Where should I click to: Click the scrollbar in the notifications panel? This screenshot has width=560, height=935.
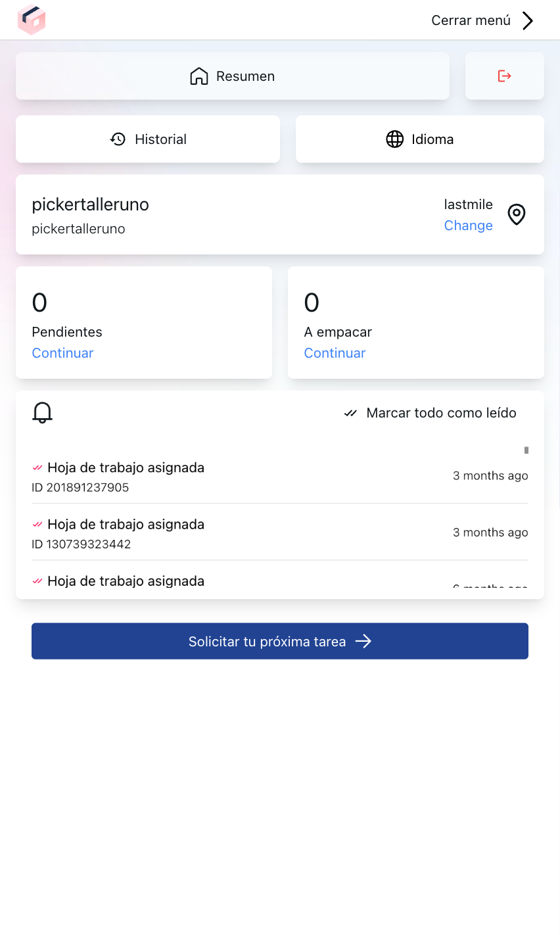pos(526,450)
